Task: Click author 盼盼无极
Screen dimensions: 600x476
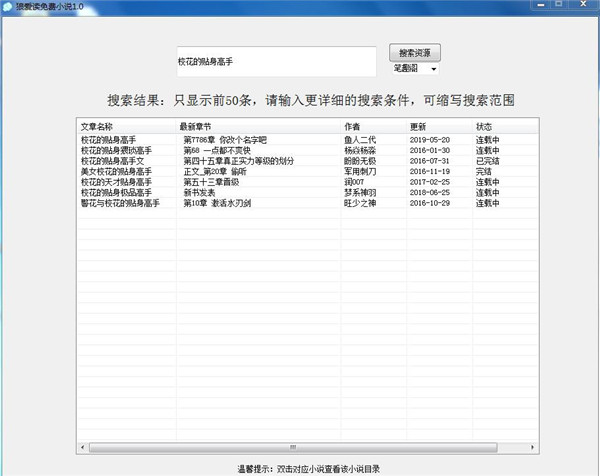Action: click(x=360, y=161)
